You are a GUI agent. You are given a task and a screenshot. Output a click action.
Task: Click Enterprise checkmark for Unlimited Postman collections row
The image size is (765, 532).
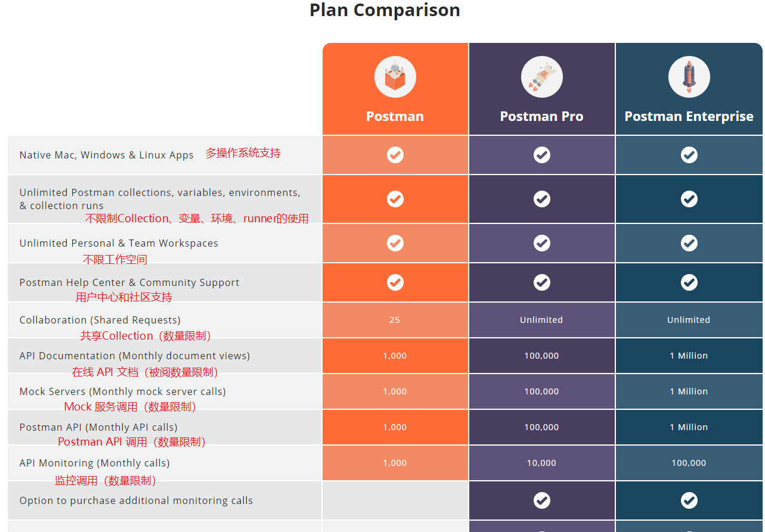click(x=689, y=198)
